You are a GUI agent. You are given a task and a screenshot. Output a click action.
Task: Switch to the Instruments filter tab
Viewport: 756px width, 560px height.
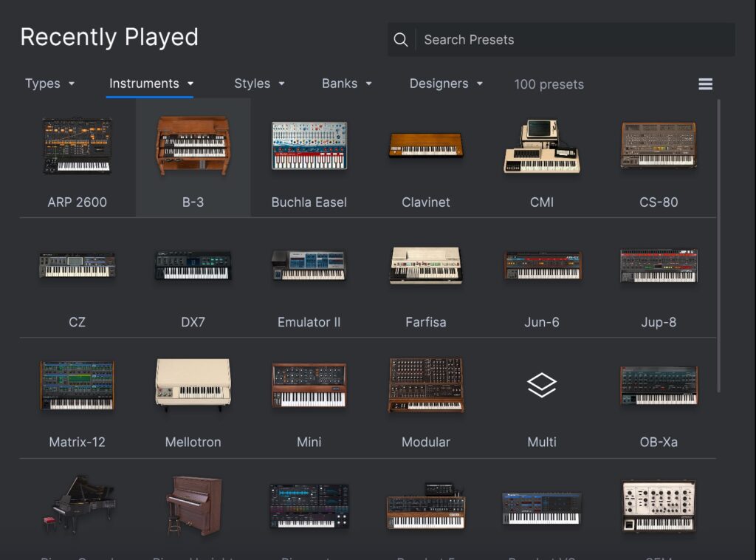pos(151,83)
